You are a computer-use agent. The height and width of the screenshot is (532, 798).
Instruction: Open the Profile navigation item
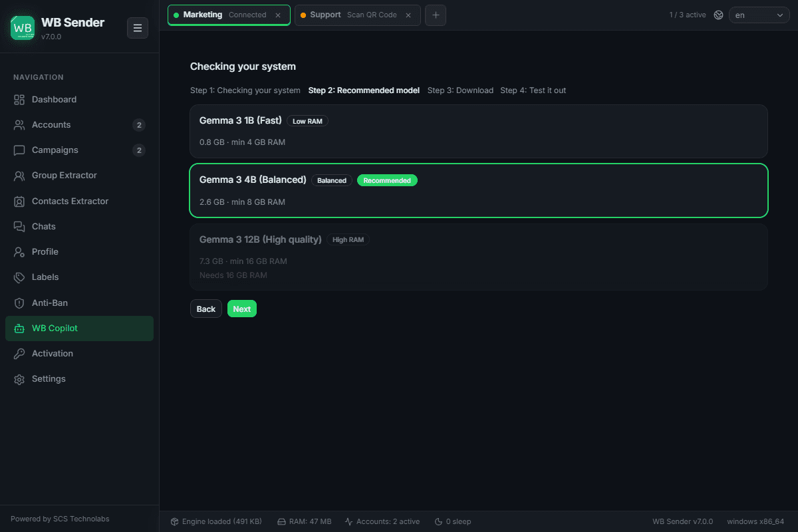click(x=80, y=252)
